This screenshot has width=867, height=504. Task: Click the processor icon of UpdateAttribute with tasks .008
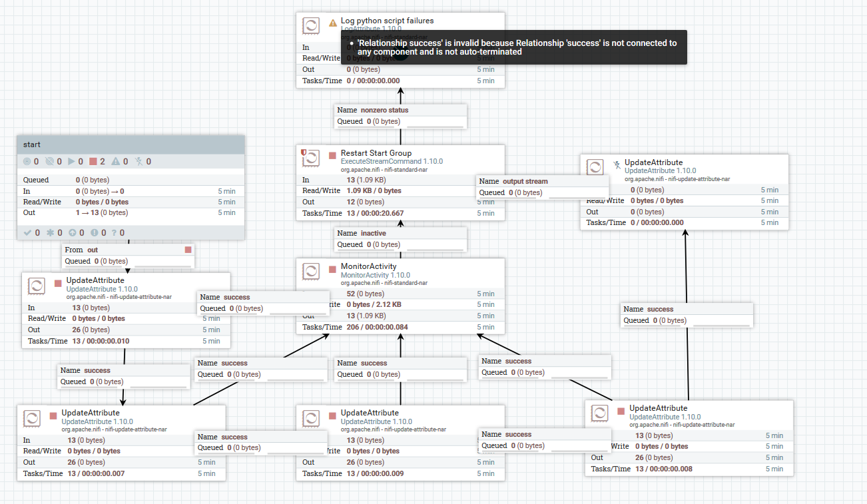[x=599, y=413]
